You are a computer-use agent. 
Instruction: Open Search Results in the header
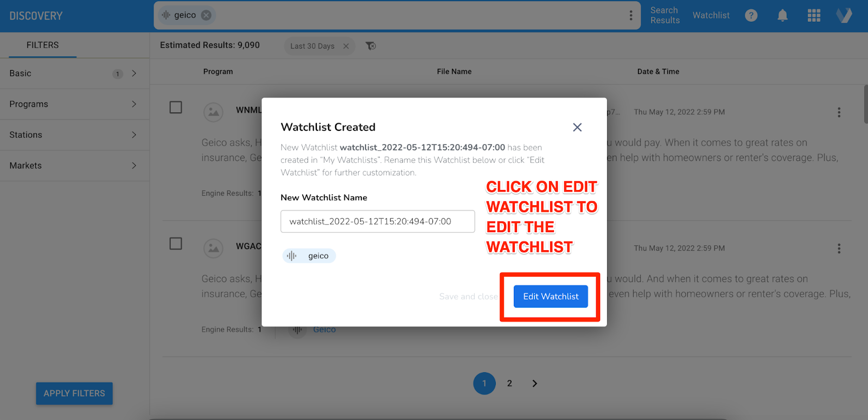pyautogui.click(x=665, y=15)
